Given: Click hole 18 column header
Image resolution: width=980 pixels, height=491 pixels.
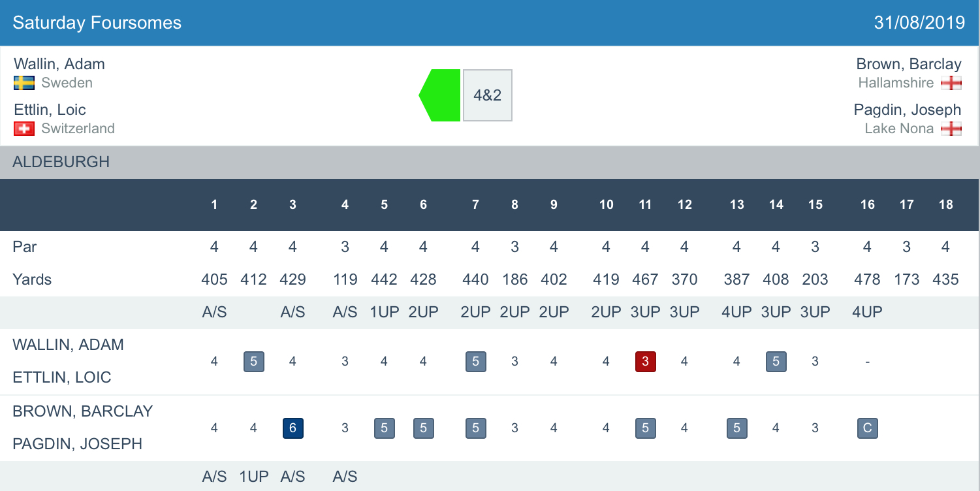Looking at the screenshot, I should coord(945,205).
